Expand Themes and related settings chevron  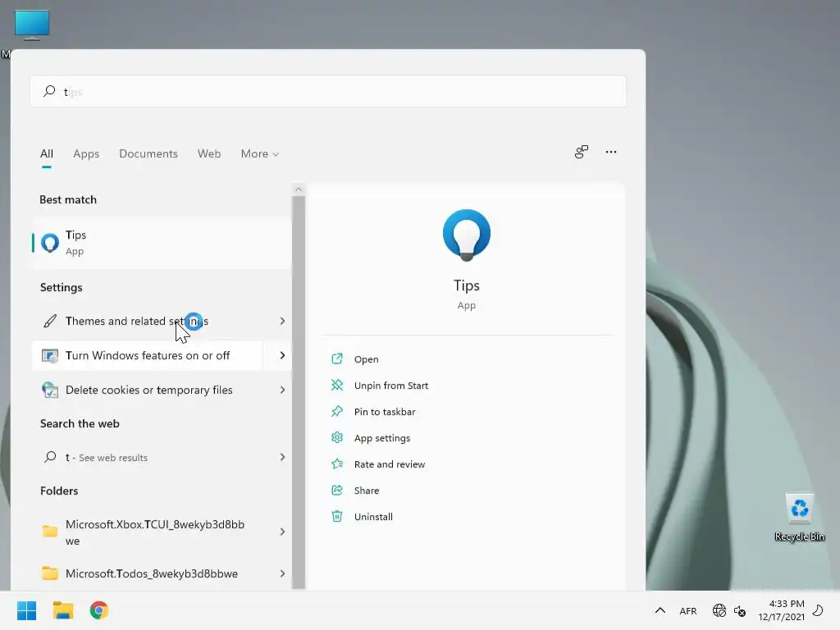(282, 321)
